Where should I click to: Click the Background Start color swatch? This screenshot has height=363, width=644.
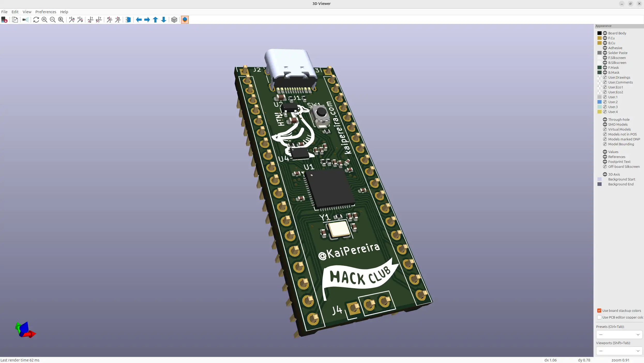click(600, 179)
